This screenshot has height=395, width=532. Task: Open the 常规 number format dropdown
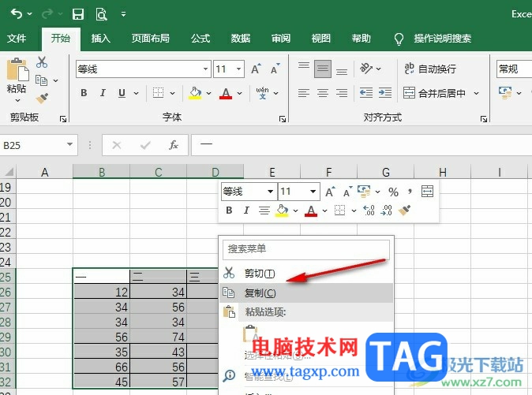pos(514,69)
